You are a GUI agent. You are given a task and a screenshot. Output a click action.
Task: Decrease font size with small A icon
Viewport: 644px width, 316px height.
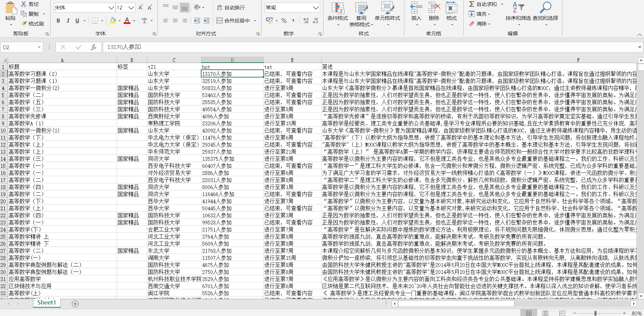pyautogui.click(x=150, y=7)
